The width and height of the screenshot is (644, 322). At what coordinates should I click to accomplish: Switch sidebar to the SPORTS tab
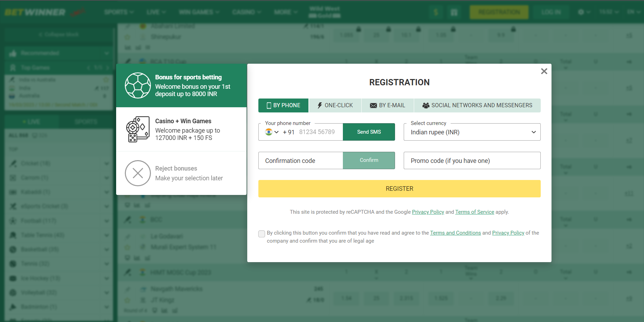coord(86,121)
